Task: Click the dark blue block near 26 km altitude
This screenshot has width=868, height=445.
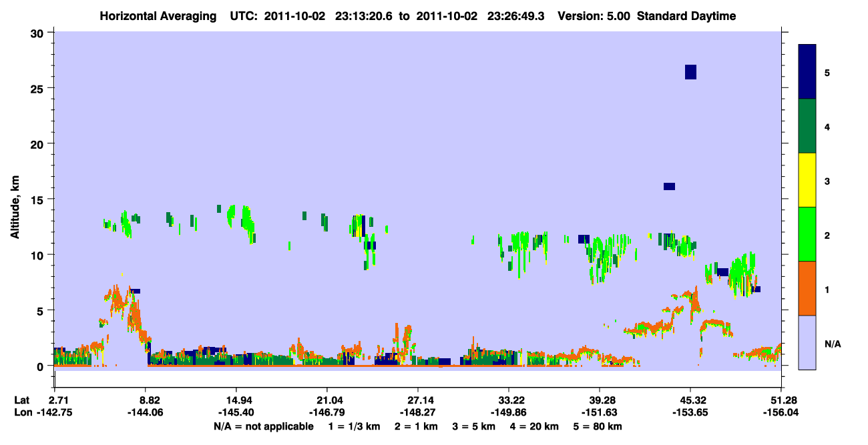Action: pos(690,72)
